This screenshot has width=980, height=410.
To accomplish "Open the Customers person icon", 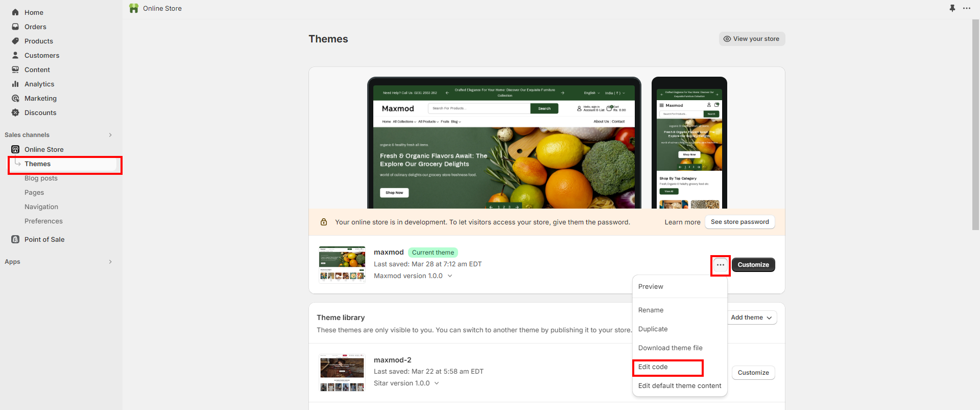I will (15, 55).
